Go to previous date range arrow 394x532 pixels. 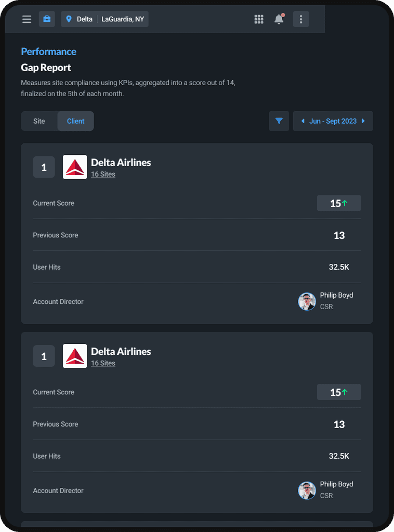point(303,121)
